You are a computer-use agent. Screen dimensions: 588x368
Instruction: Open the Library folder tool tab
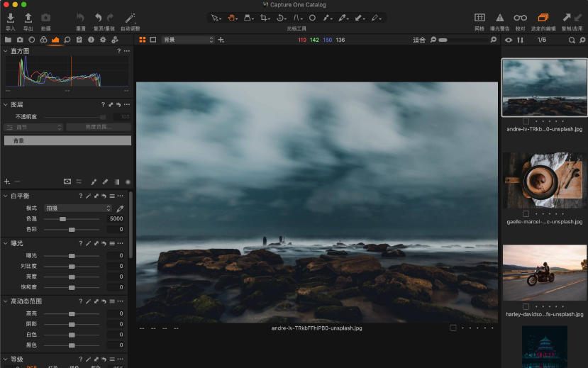coord(8,40)
